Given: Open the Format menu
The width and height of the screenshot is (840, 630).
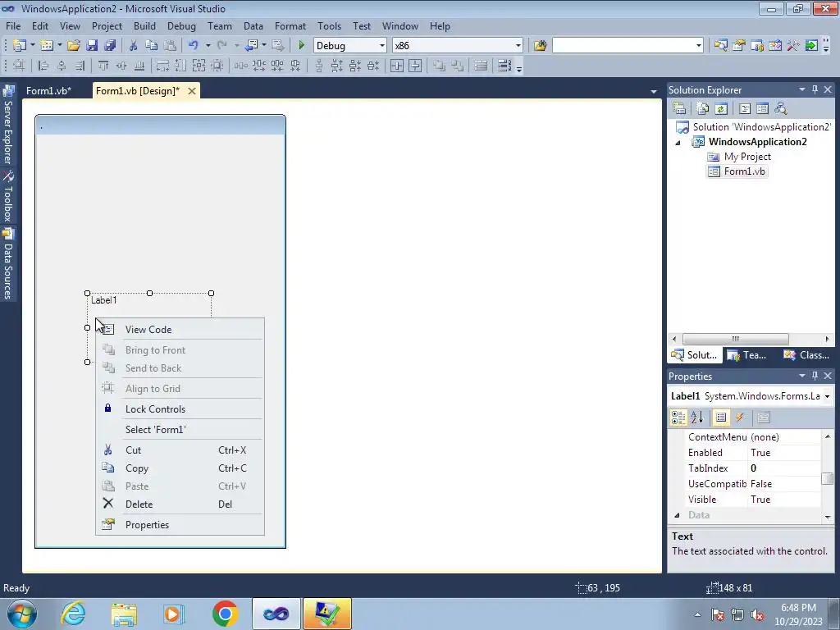Looking at the screenshot, I should pyautogui.click(x=290, y=25).
